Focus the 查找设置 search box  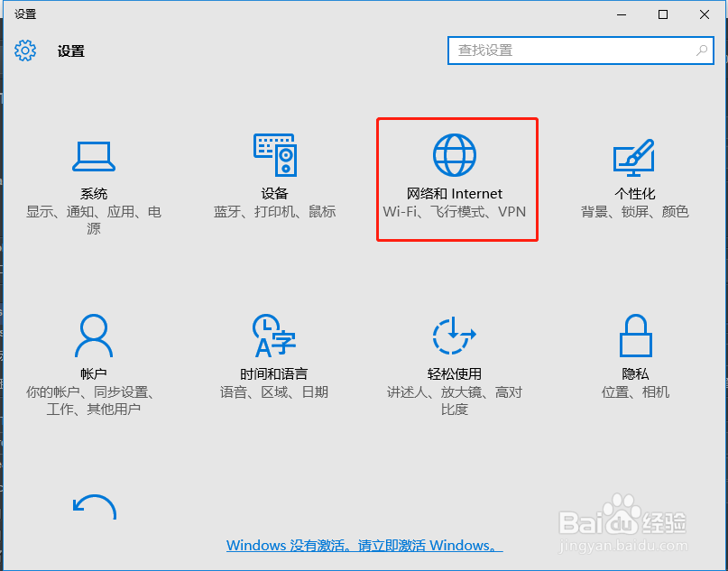[x=581, y=51]
